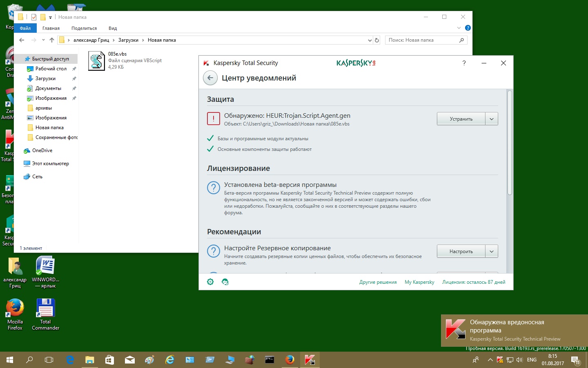Select OneDrive in navigation pane

[42, 150]
